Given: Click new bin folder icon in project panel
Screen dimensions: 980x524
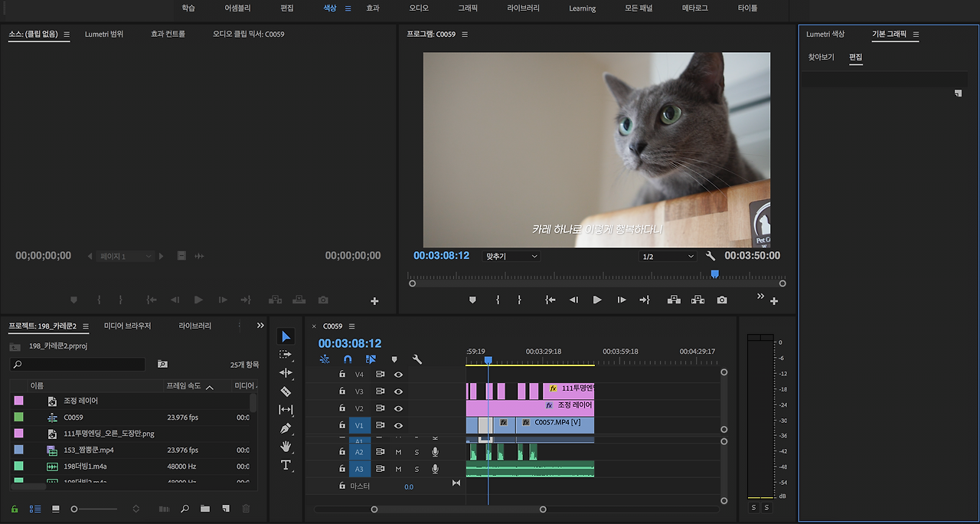Looking at the screenshot, I should 205,509.
